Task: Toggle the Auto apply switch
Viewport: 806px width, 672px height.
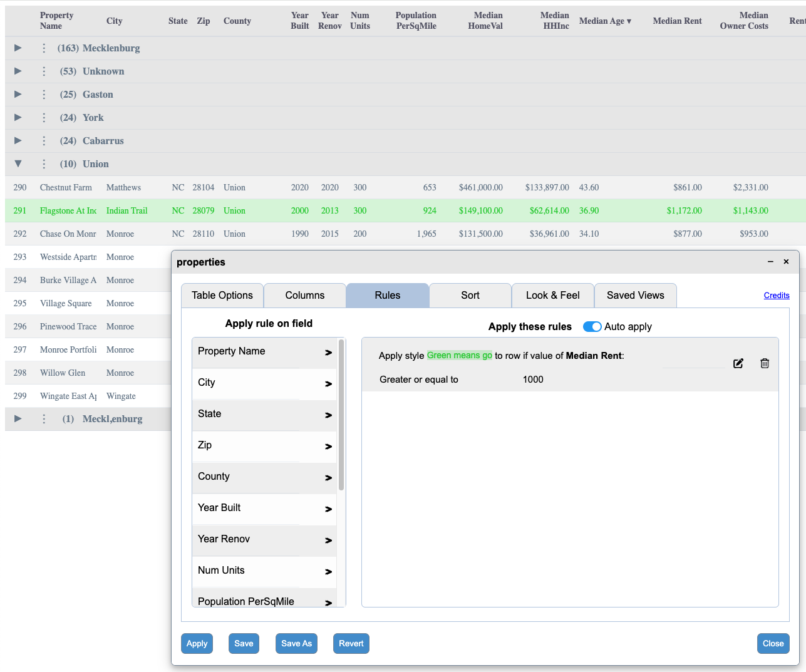Action: 592,326
